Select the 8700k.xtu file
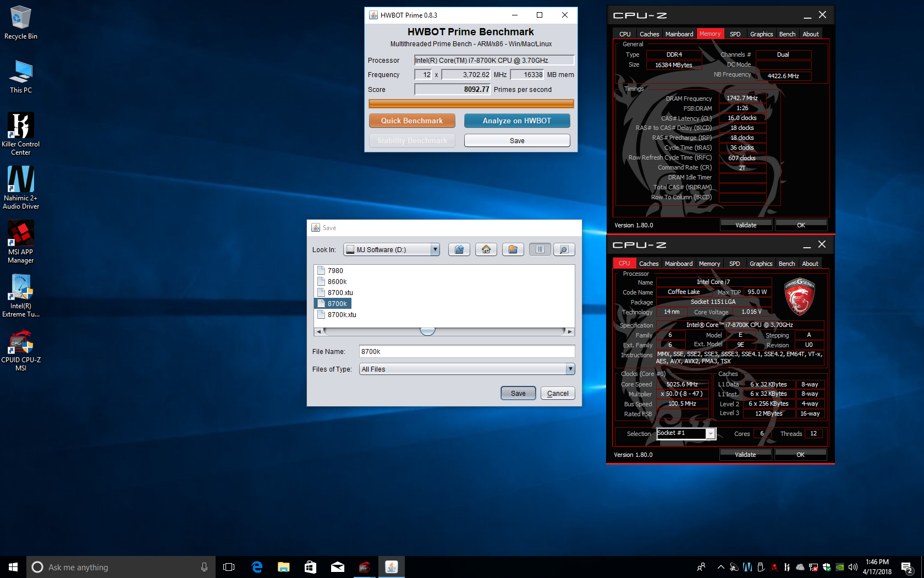 pos(337,314)
